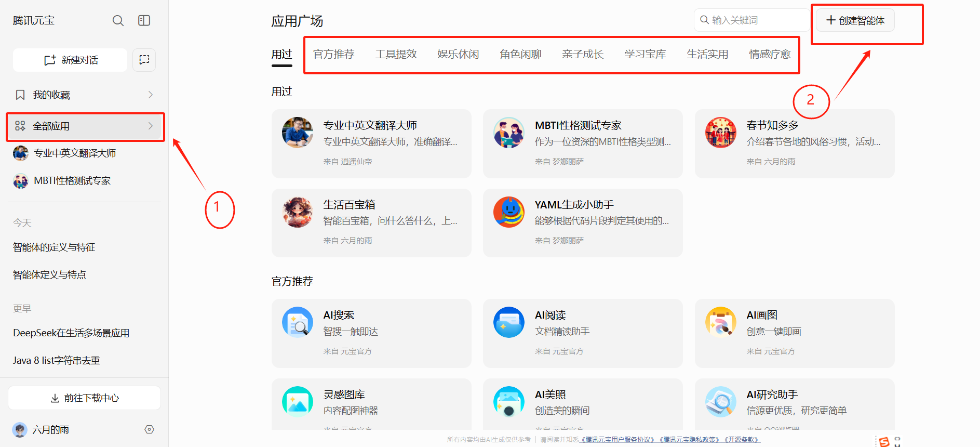Click the AI搜索 app icon
The image size is (980, 447).
pyautogui.click(x=298, y=322)
